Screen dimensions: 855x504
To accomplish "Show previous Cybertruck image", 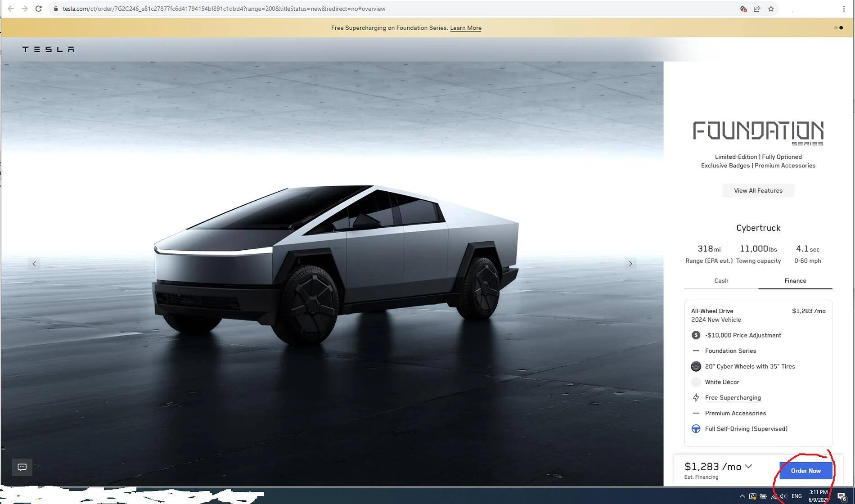I will (x=34, y=264).
